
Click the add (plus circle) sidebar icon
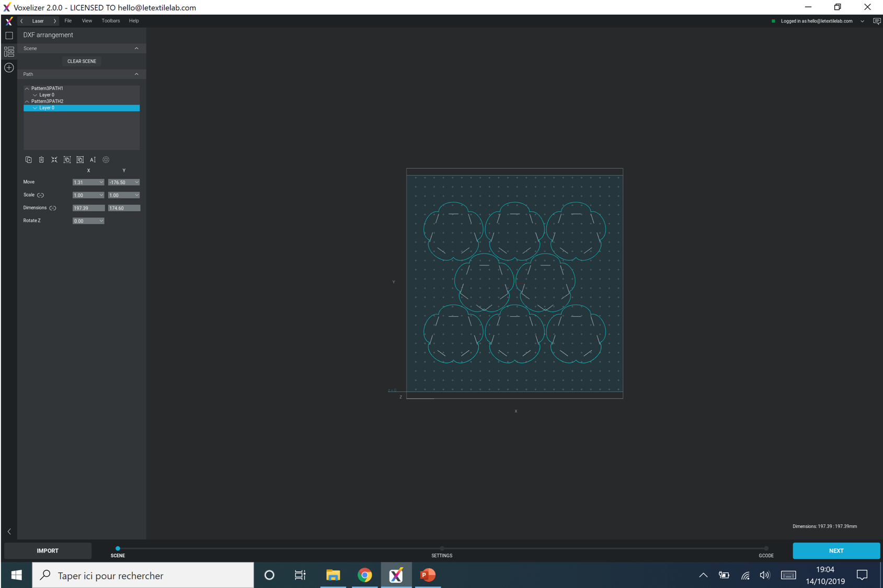coord(9,67)
